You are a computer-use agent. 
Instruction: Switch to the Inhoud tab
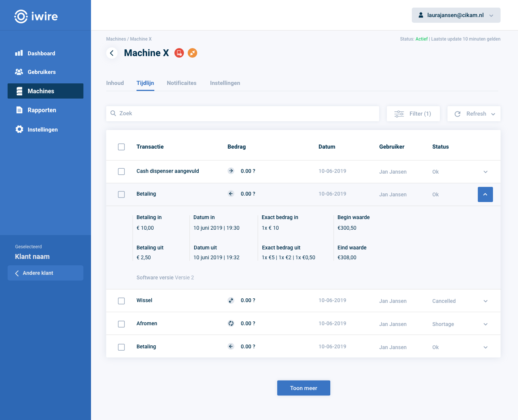(x=115, y=83)
